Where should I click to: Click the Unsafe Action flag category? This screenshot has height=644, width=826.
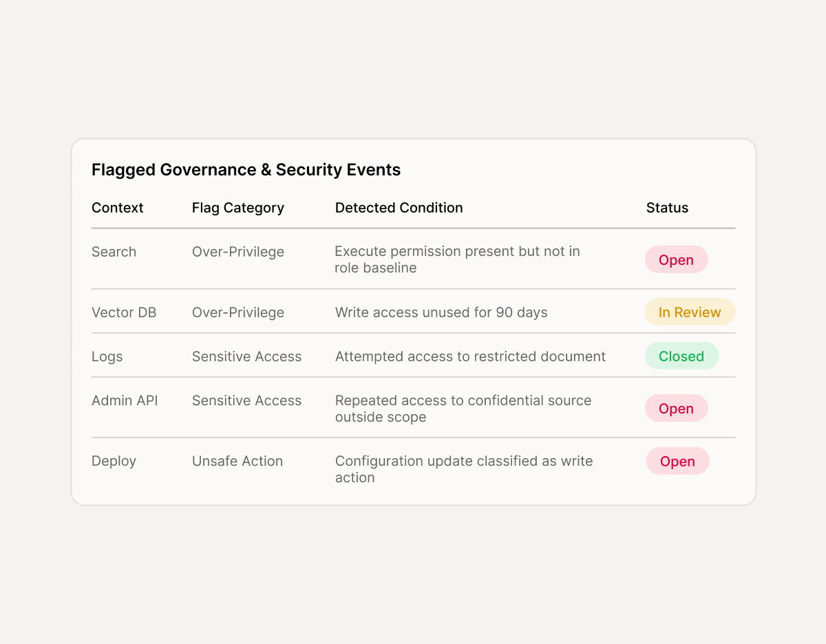237,461
